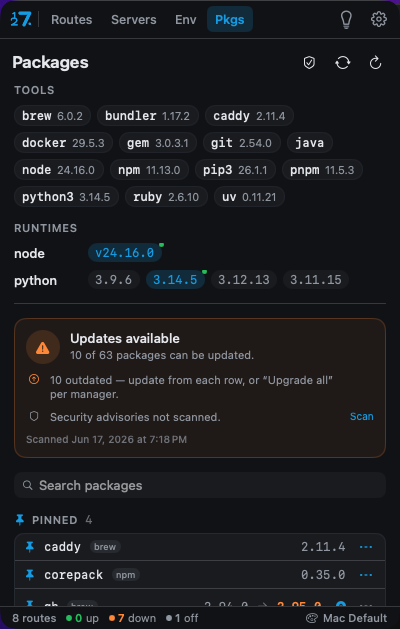Open the Mac Default theme selector

click(x=347, y=618)
